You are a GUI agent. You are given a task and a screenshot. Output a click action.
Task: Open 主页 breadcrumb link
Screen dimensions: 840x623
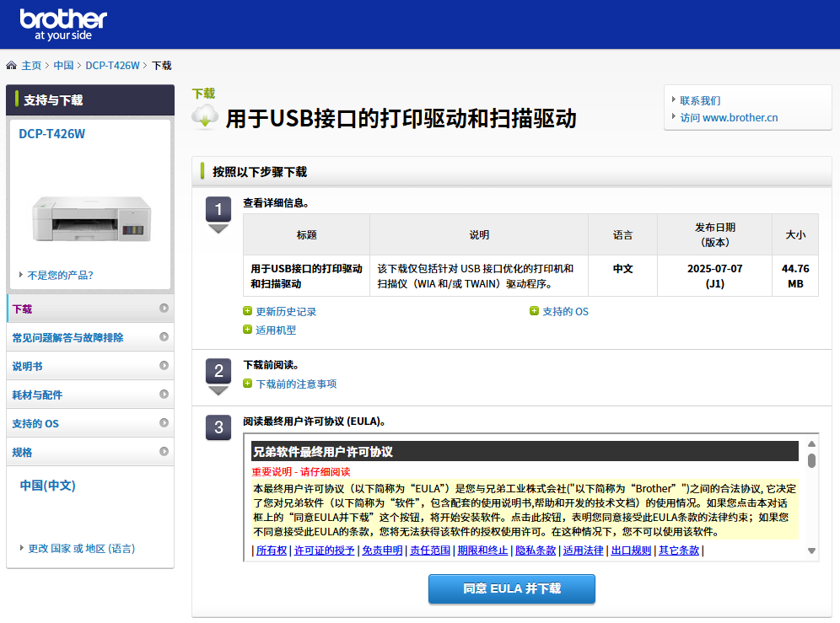click(31, 66)
